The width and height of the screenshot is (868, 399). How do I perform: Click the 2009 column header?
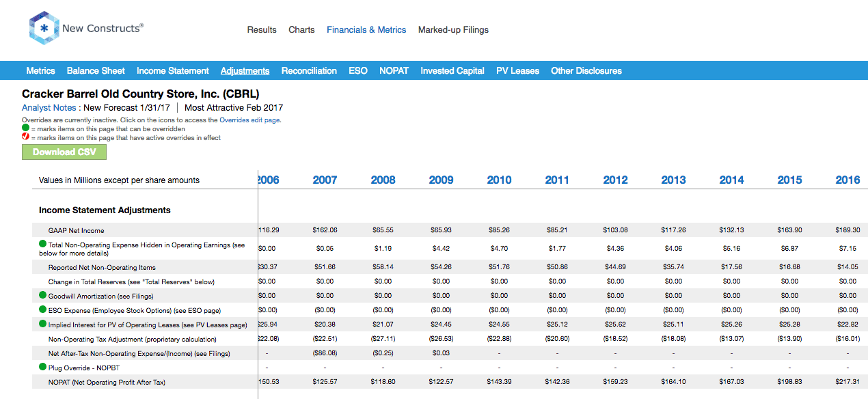point(441,180)
